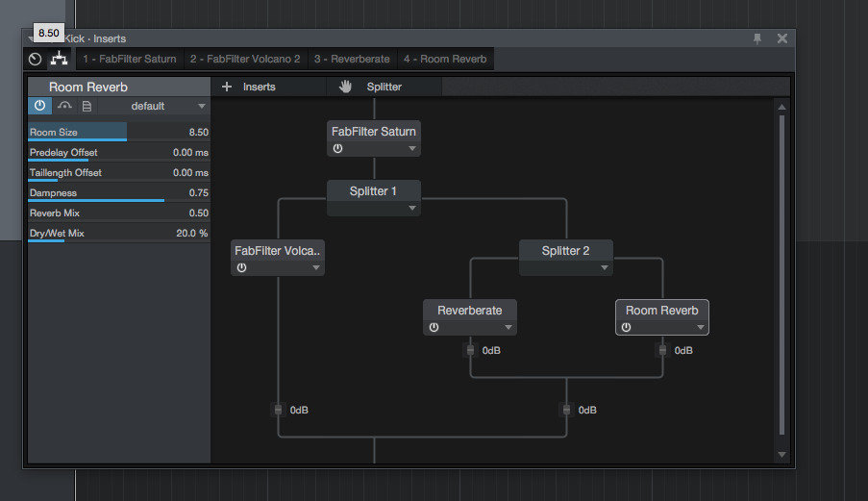
Task: Click the Room Reverb node in routing
Action: click(661, 311)
